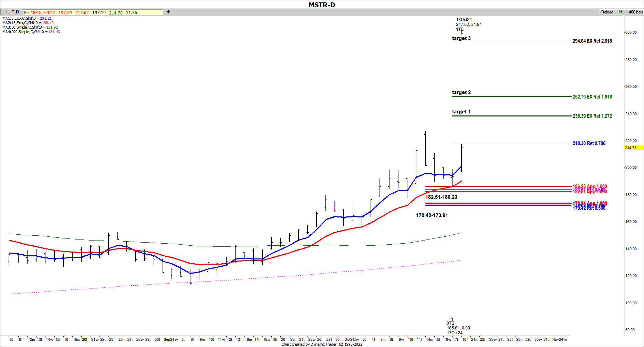The height and width of the screenshot is (347, 644).
Task: Click the green +50 bars button
Action: (620, 12)
